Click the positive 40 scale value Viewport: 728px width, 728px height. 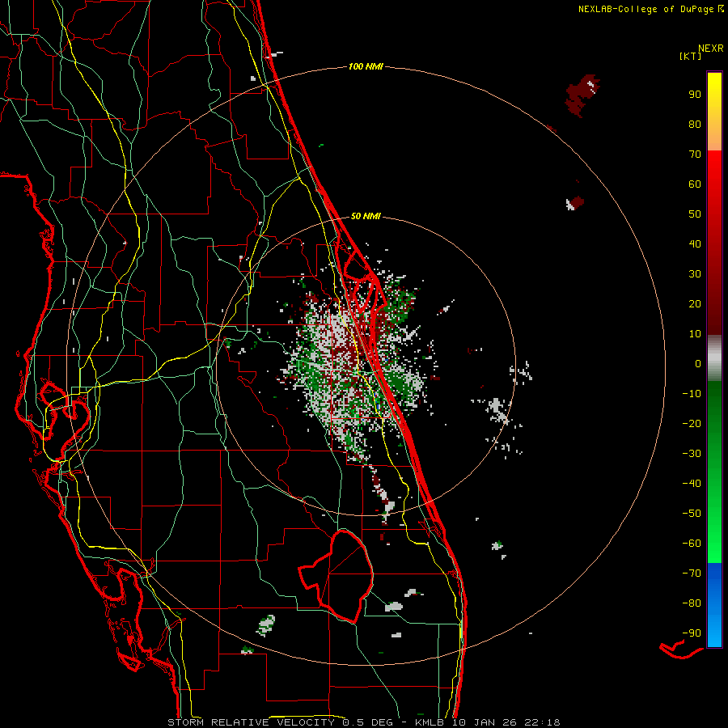[x=695, y=243]
